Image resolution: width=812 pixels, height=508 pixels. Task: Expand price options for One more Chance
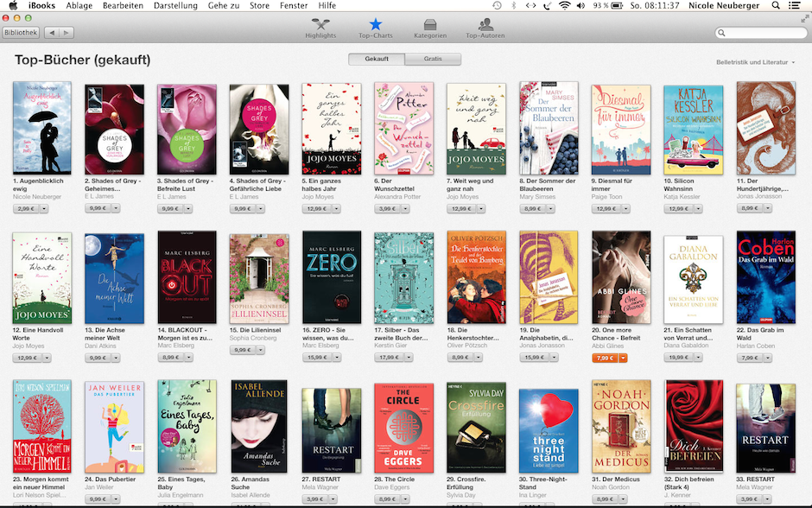(623, 358)
